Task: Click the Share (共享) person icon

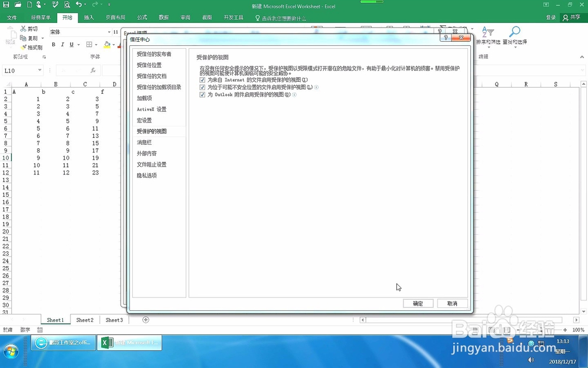Action: pos(566,18)
